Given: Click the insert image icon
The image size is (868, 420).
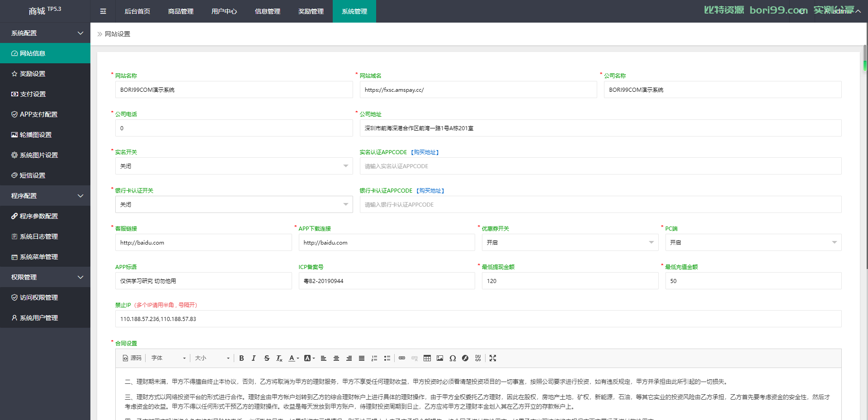Looking at the screenshot, I should click(x=440, y=358).
